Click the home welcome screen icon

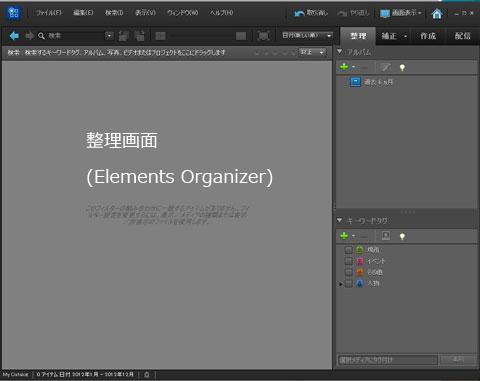click(x=437, y=14)
